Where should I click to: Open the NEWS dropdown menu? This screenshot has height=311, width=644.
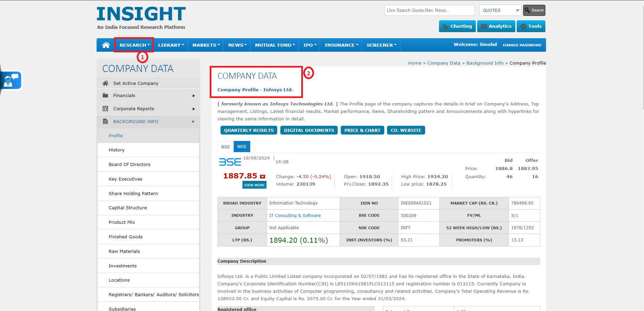[x=237, y=45]
